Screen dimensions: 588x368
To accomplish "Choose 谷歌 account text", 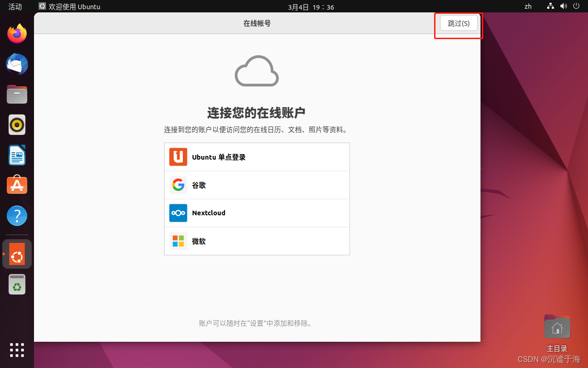I will point(199,185).
